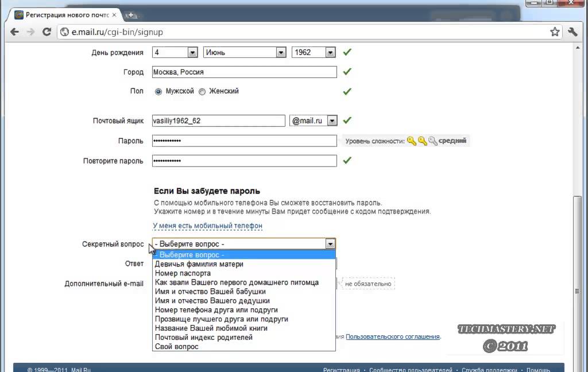
Task: Open the Chrome wrench settings menu
Action: click(x=572, y=32)
